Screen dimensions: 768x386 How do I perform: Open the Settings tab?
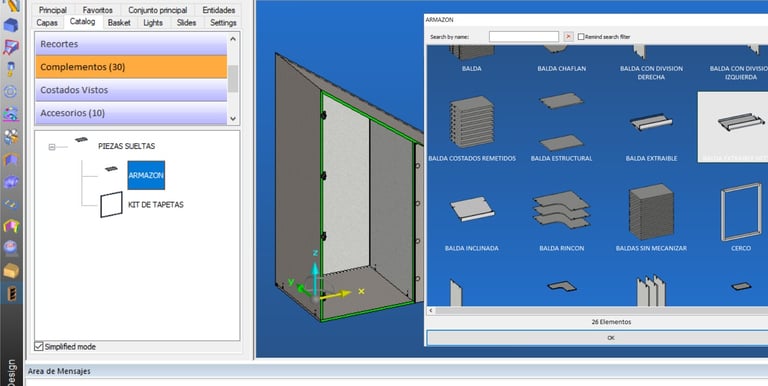[x=223, y=23]
